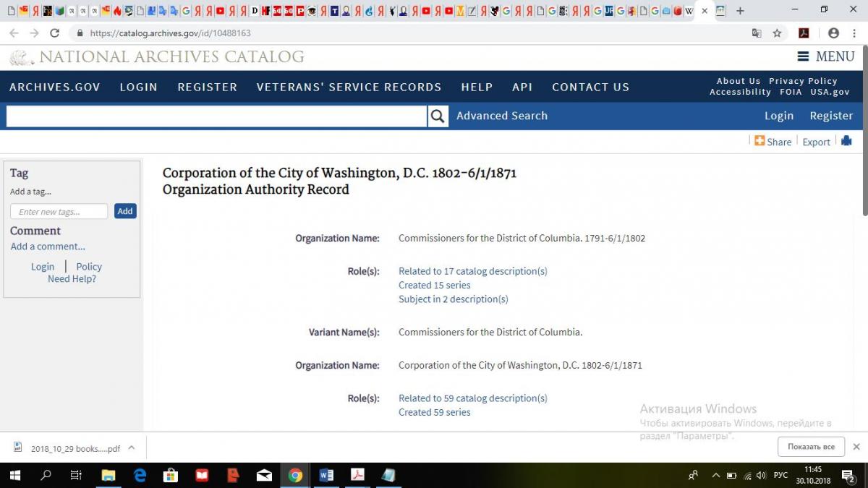Click the Share link

pyautogui.click(x=773, y=142)
